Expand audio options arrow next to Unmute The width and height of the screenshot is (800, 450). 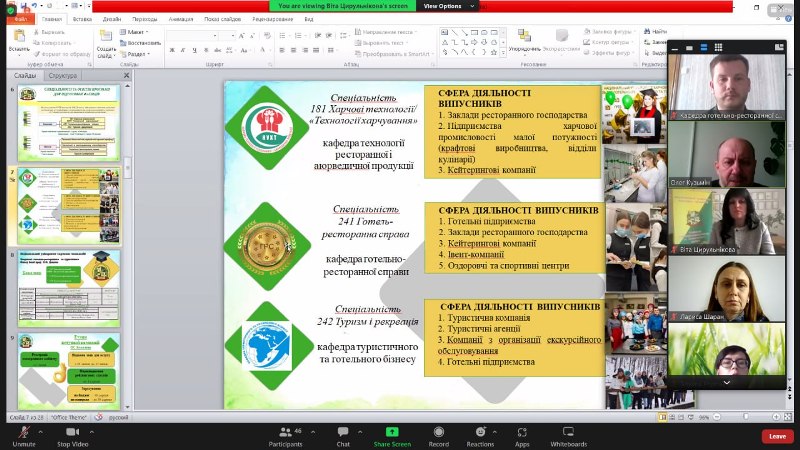tap(43, 427)
